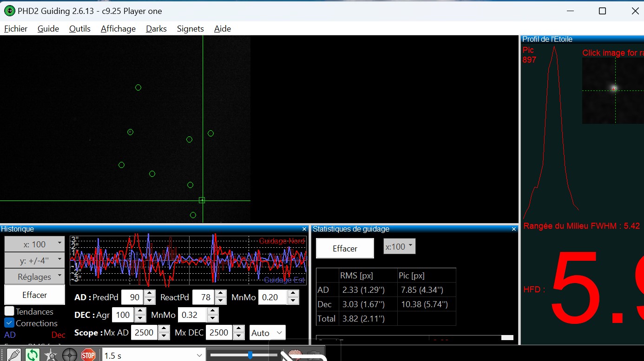
Task: Expand the y: +/-4'' range dropdown
Action: tap(34, 260)
